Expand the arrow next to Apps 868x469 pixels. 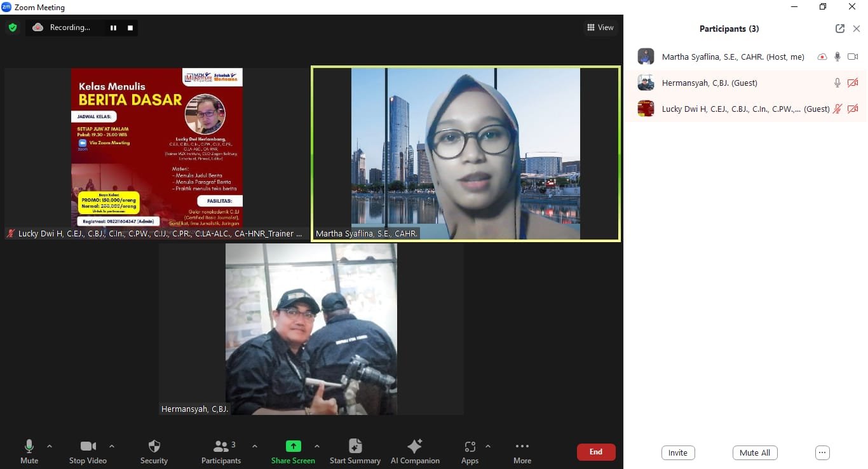point(488,446)
